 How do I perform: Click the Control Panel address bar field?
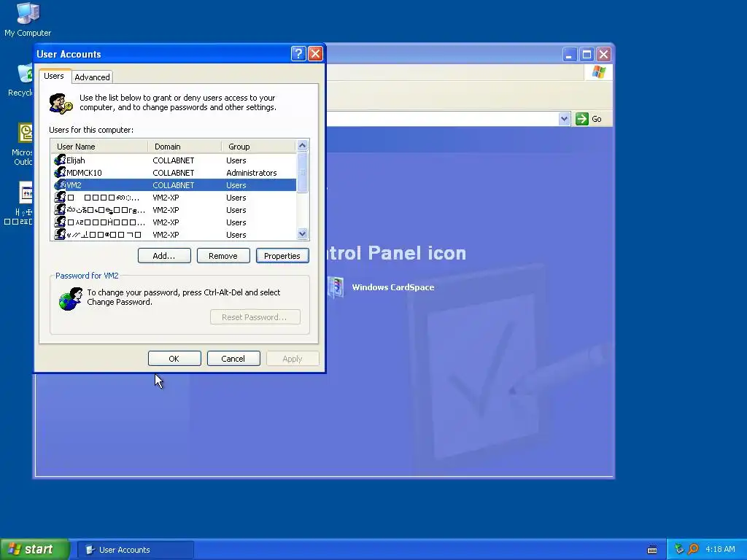441,119
